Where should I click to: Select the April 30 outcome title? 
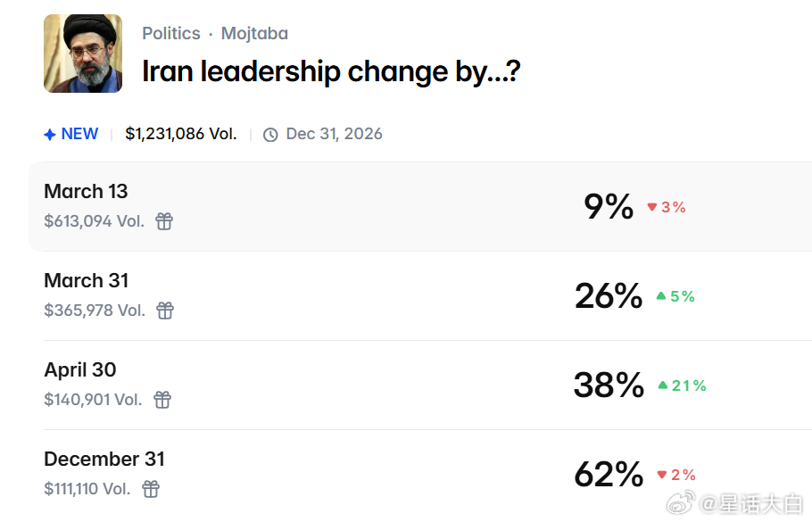click(x=80, y=370)
